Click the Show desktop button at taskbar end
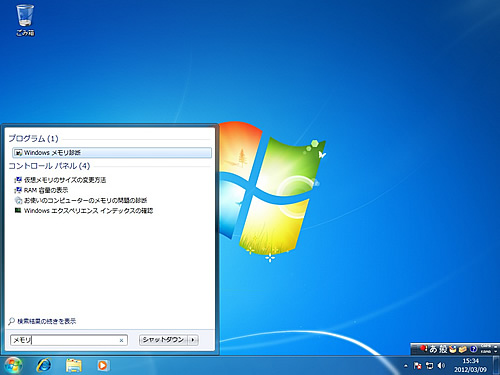The width and height of the screenshot is (500, 375). coord(496,365)
